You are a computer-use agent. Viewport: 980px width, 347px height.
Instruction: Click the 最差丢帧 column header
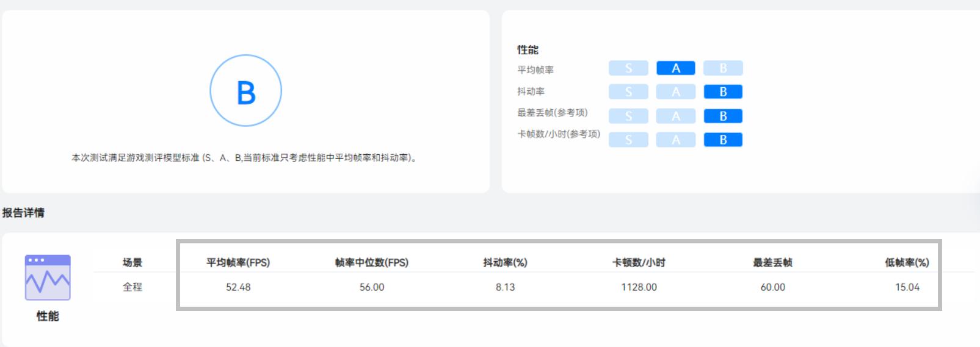[772, 263]
